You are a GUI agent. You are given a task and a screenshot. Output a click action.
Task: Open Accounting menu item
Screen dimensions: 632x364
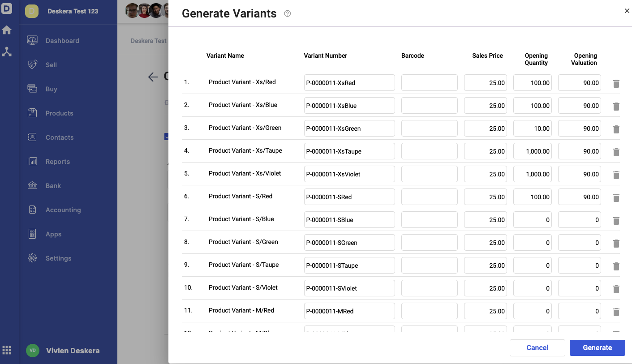[63, 210]
